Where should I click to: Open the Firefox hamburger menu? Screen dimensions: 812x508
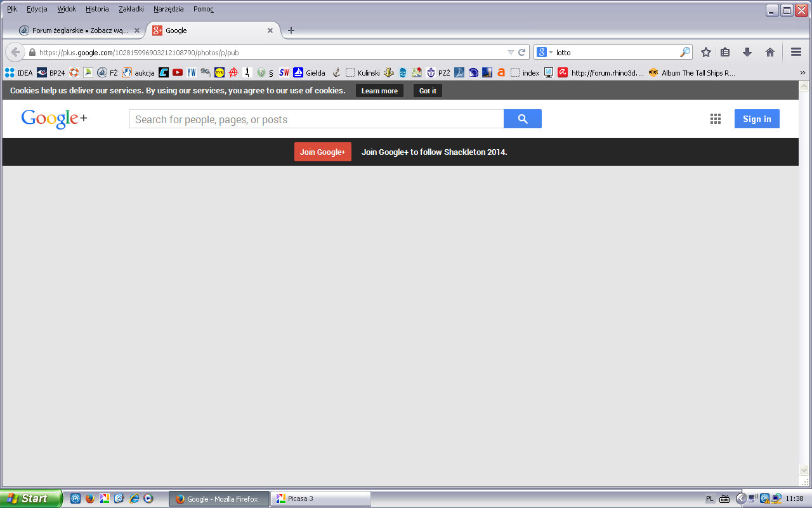796,52
